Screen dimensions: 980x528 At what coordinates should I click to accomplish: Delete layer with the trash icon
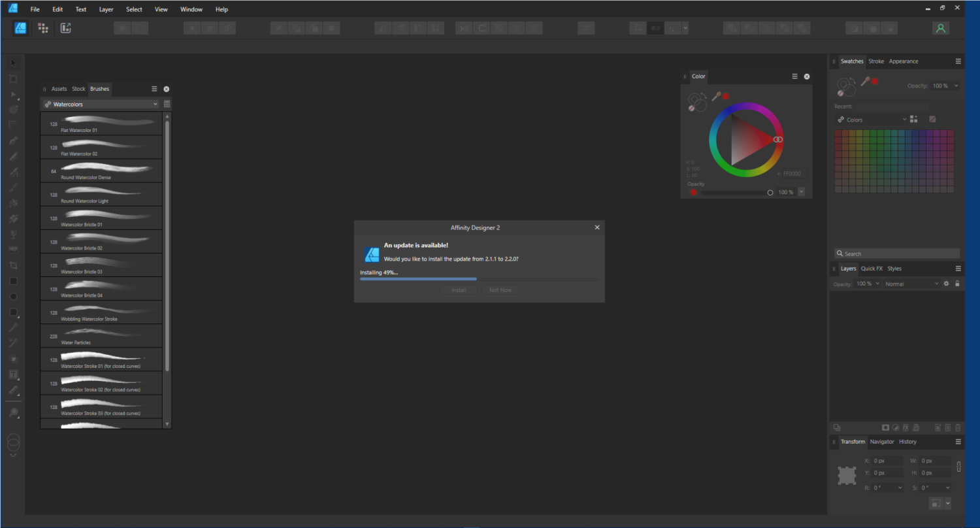(958, 427)
